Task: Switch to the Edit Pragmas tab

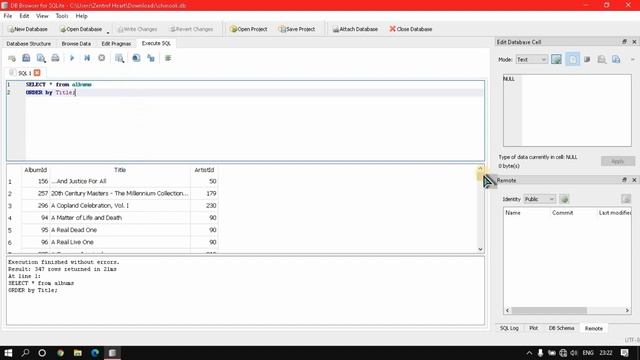Action: click(116, 44)
